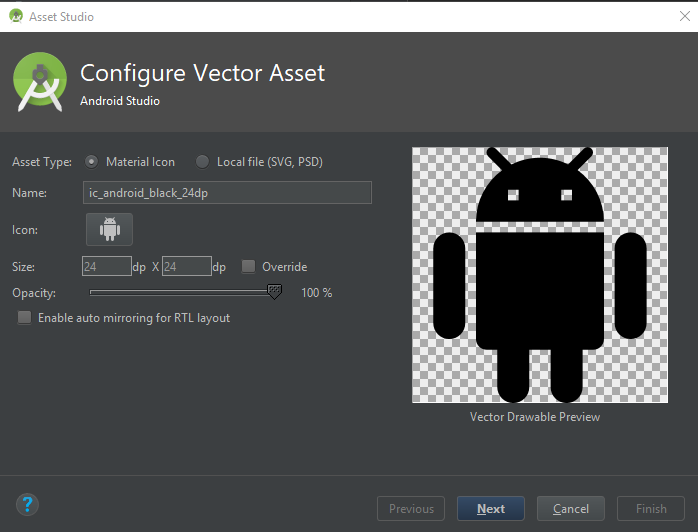Image resolution: width=698 pixels, height=532 pixels.
Task: Click the Finish button
Action: click(651, 508)
